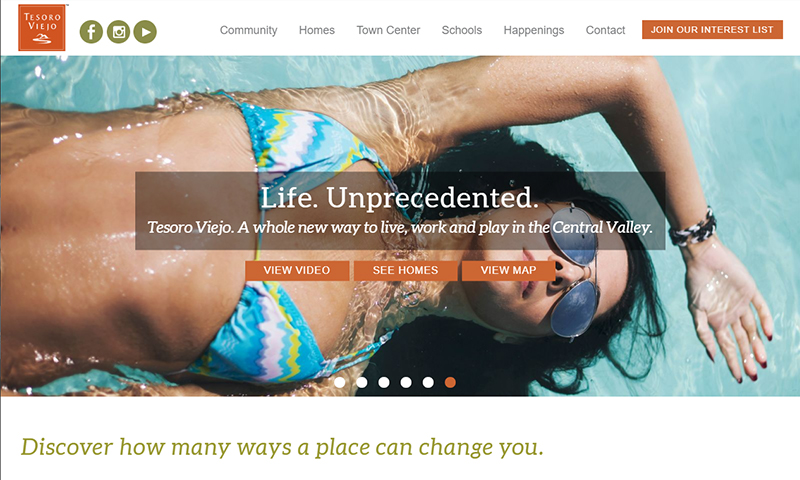Select the orange active slide dot

point(450,382)
